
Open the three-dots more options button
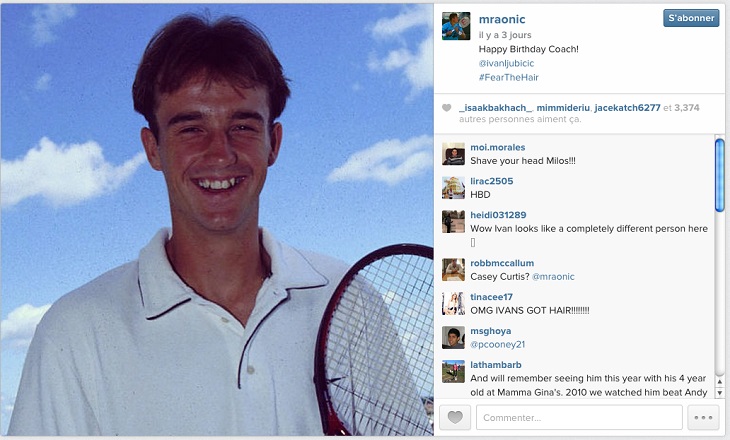[703, 418]
